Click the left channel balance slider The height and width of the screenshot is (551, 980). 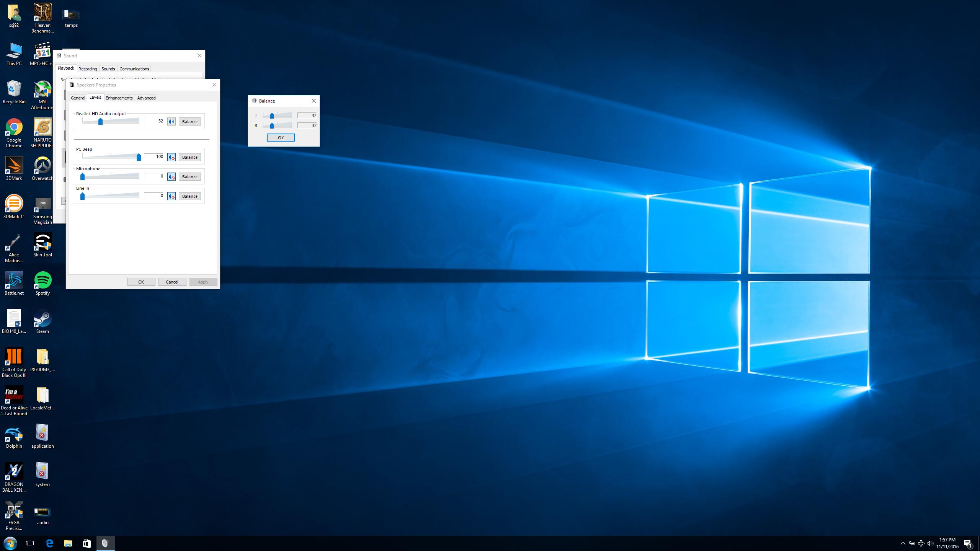[272, 116]
